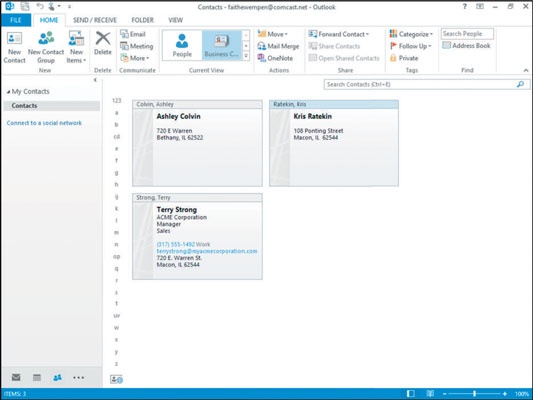This screenshot has width=533, height=400.
Task: Switch to People view
Action: [x=182, y=45]
